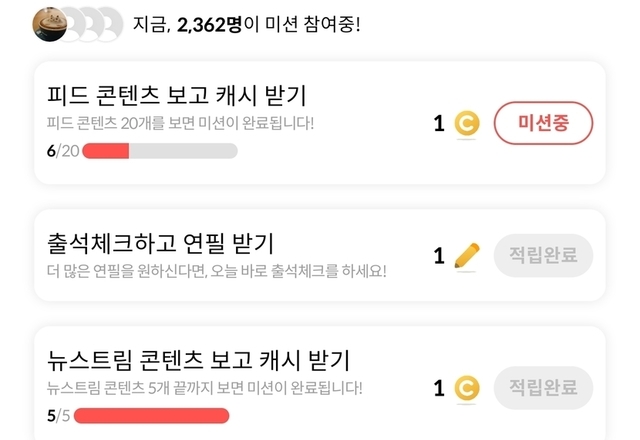Viewport: 640px width, 440px height.
Task: Open 피드 콘텐츠 보고 캐시 받기 mission
Action: (x=177, y=96)
